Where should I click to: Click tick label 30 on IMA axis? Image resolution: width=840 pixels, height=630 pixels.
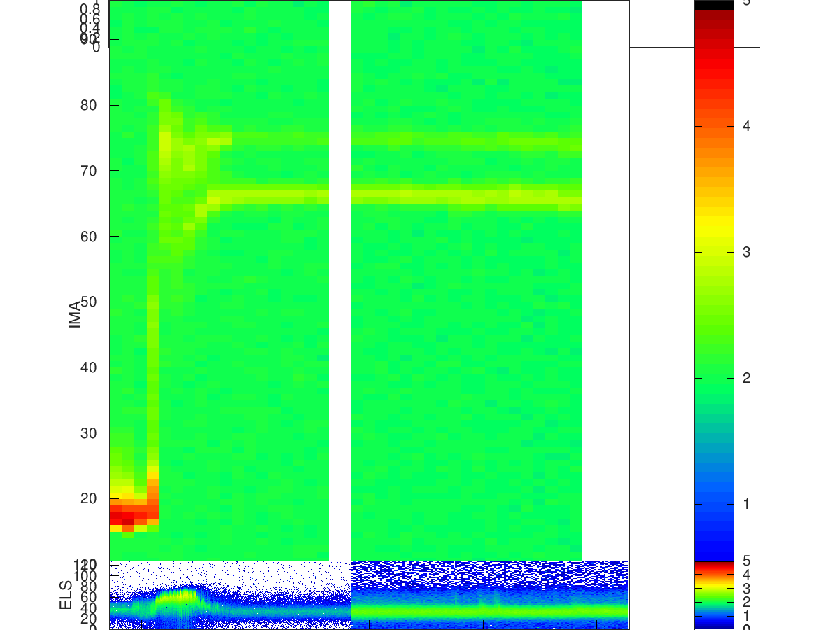point(89,433)
